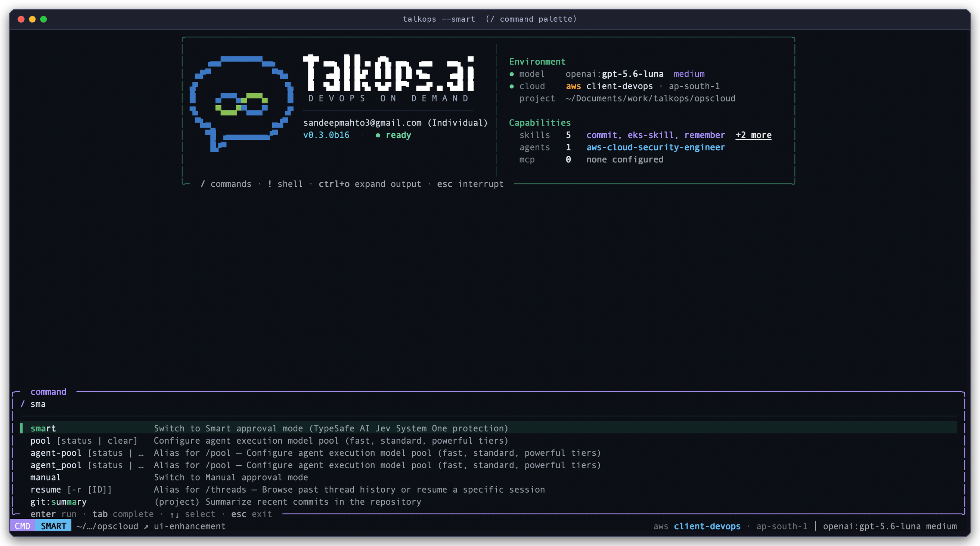This screenshot has height=546, width=980.
Task: Click ap-south-1 in the status bar
Action: [x=782, y=526]
